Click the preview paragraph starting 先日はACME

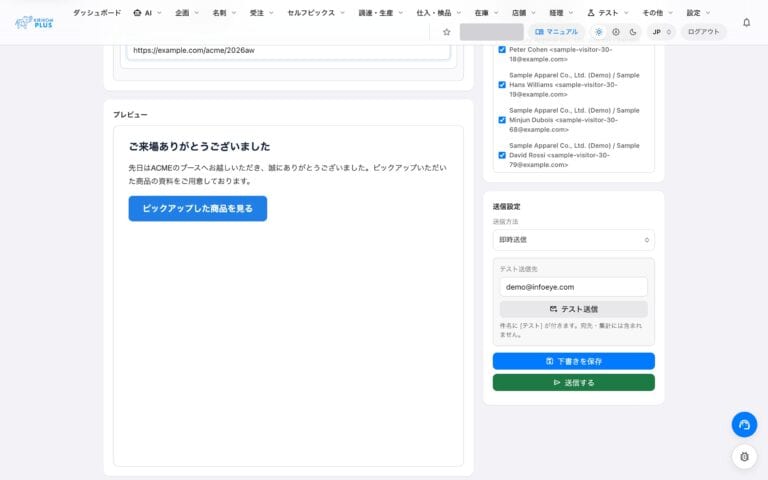coord(288,174)
